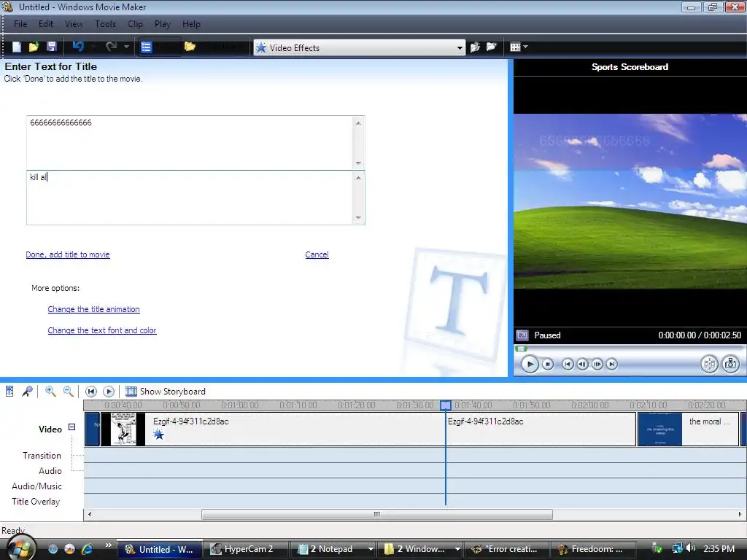The height and width of the screenshot is (560, 747).
Task: Play the preview in the monitor
Action: [530, 365]
